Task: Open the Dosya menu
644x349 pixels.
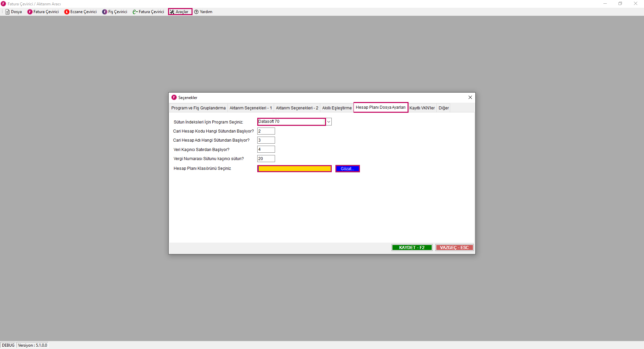Action: pyautogui.click(x=14, y=12)
